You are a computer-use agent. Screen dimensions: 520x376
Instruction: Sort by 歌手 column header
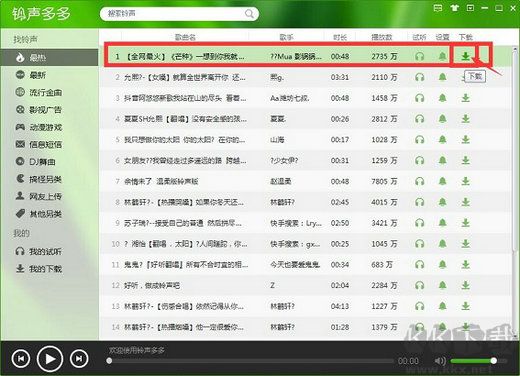point(287,37)
